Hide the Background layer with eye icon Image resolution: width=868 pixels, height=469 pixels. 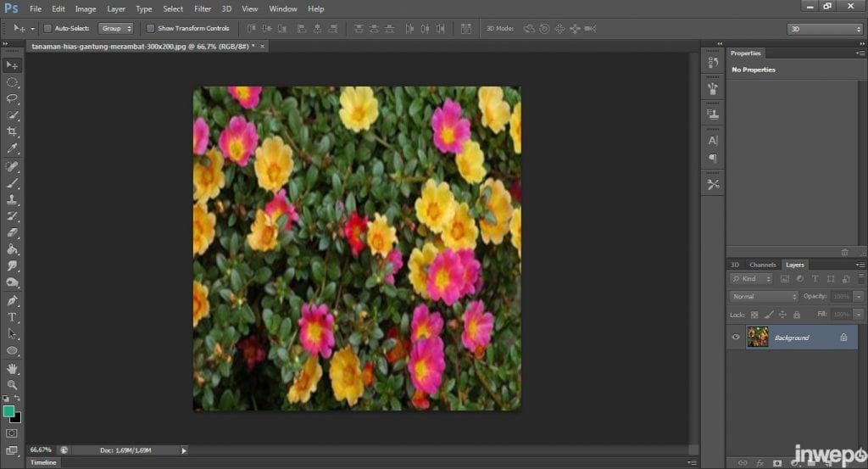tap(736, 338)
